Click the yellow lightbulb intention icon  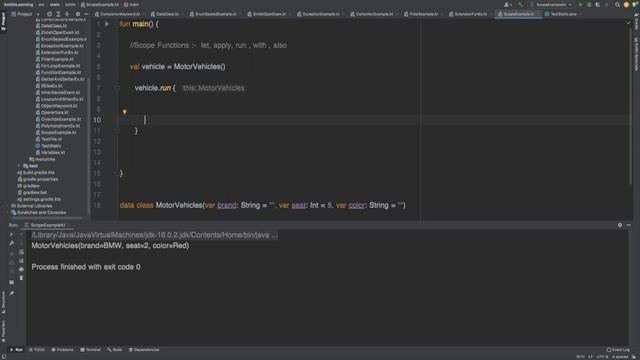click(x=124, y=111)
